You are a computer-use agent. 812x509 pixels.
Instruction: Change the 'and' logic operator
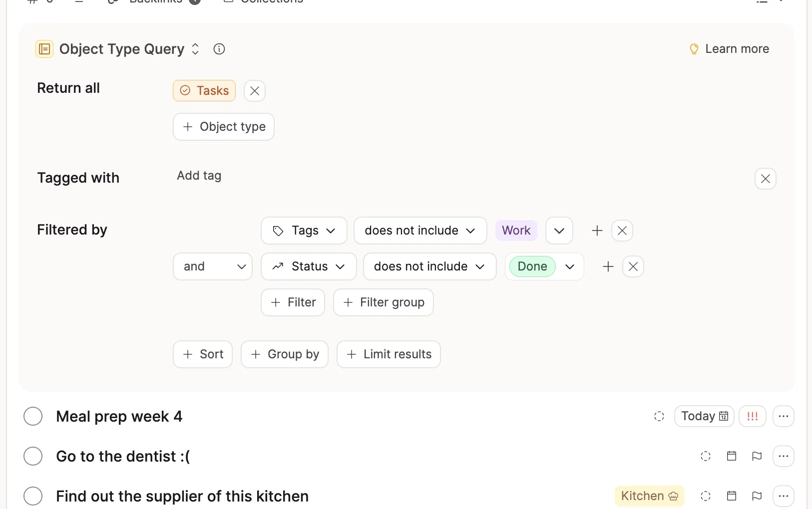click(x=213, y=266)
